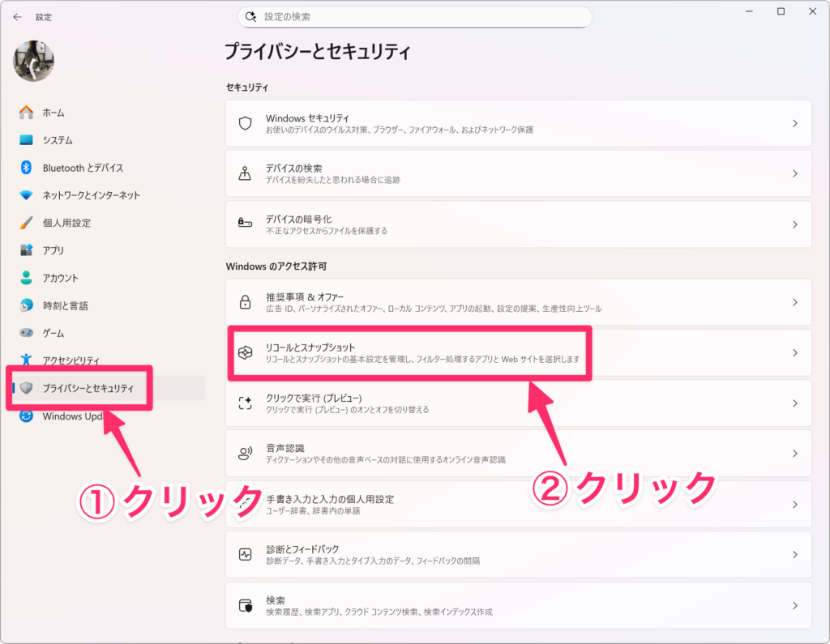The width and height of the screenshot is (830, 644).
Task: Open the user profile picture
Action: tap(33, 61)
